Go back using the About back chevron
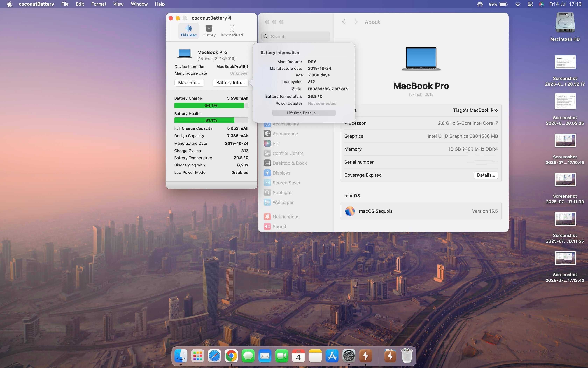 343,22
